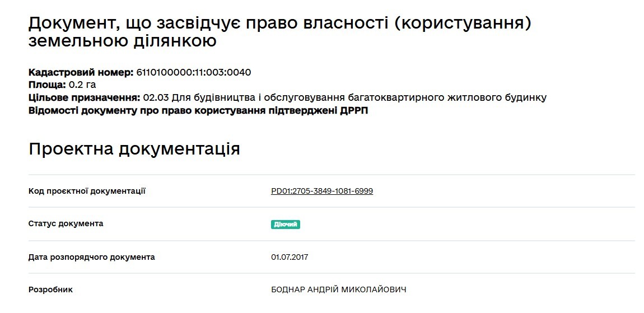This screenshot has width=644, height=313.
Task: Click the Розробник row label
Action: tap(50, 289)
